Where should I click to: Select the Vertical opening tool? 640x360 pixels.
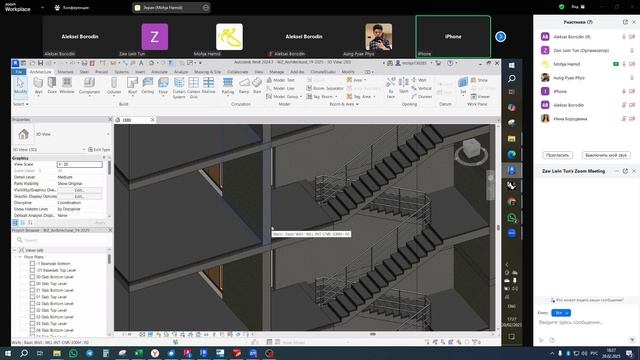[x=422, y=88]
